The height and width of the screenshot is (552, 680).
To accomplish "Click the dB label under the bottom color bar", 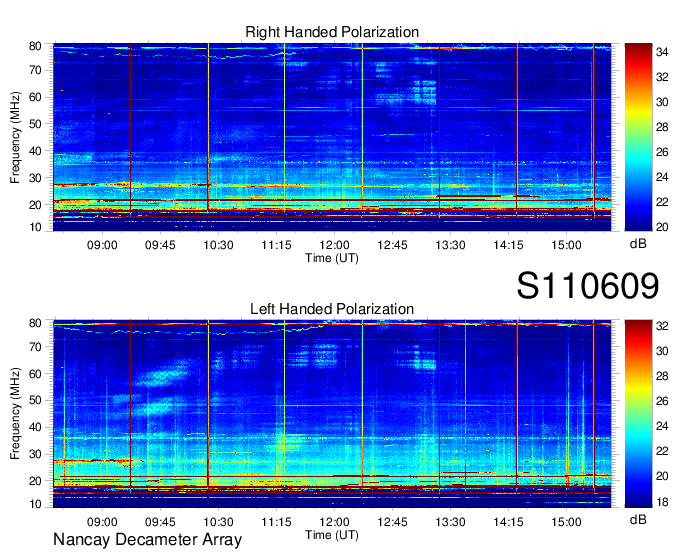I will tap(638, 519).
